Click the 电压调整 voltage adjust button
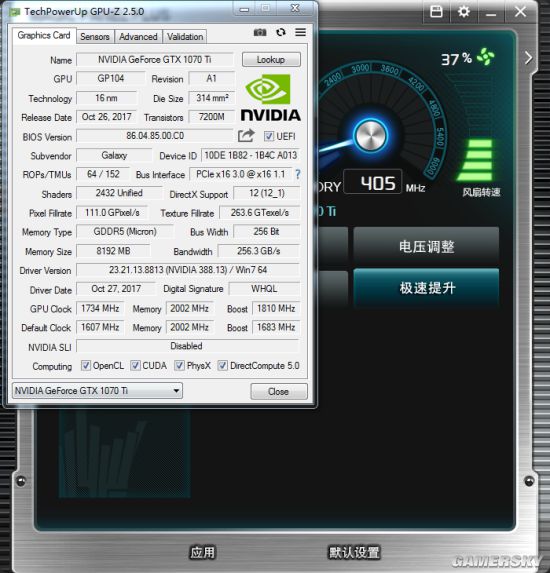Viewport: 550px width, 573px height. point(426,246)
